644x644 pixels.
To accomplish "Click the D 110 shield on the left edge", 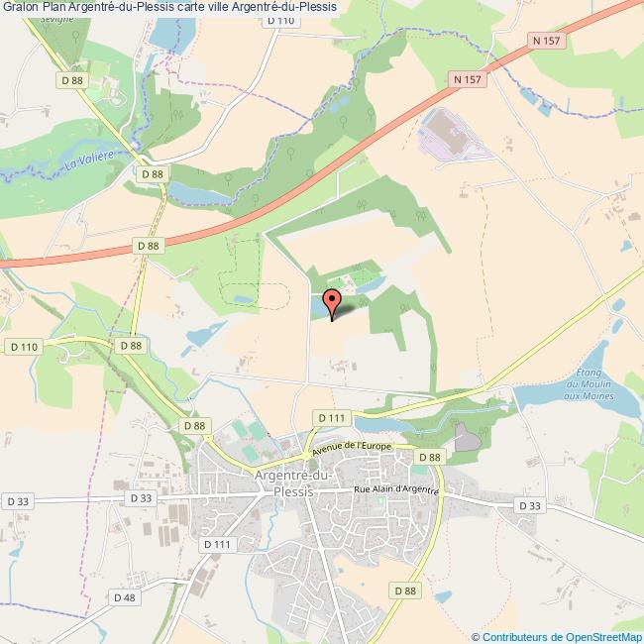I will click(24, 347).
